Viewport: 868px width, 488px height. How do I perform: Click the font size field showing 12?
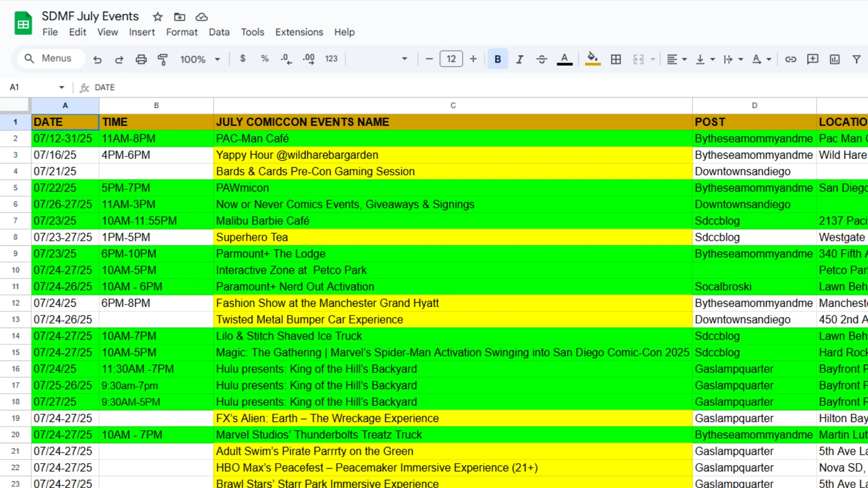[x=451, y=59]
